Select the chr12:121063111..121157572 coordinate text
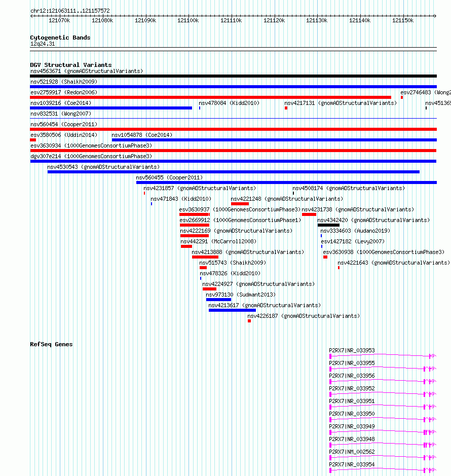Screen dimensions: 451x476 click(70, 11)
